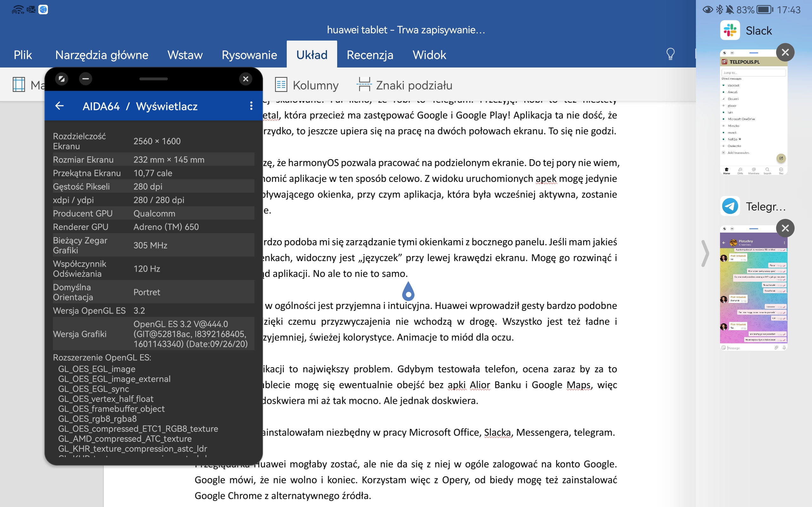Open the Telegram chat thumbnail
The height and width of the screenshot is (507, 812).
pyautogui.click(x=753, y=288)
